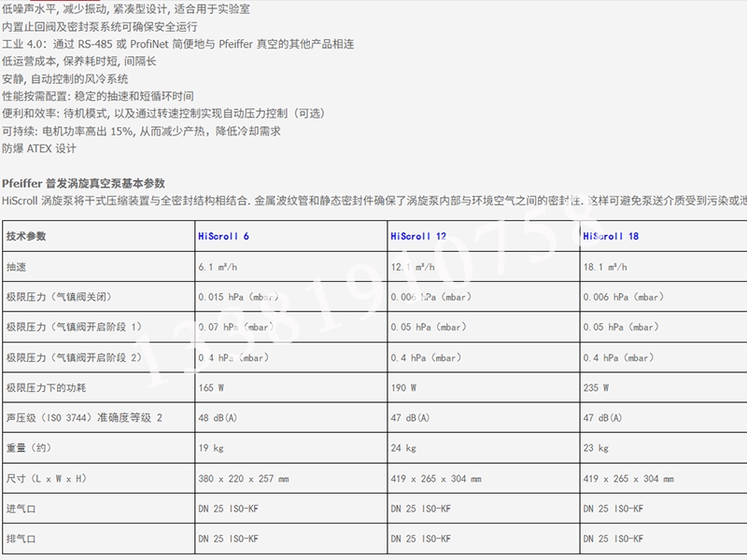
Task: Select the 19 kg value
Action: point(211,448)
